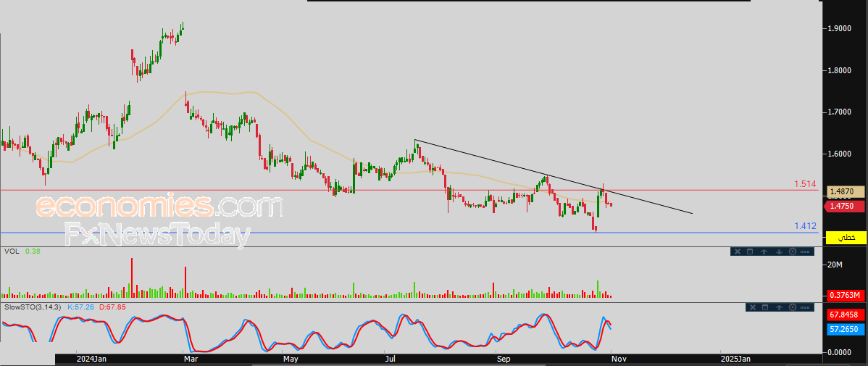Click the 1.8000 price axis value
Viewport: 868px width, 366px height.
[839, 70]
